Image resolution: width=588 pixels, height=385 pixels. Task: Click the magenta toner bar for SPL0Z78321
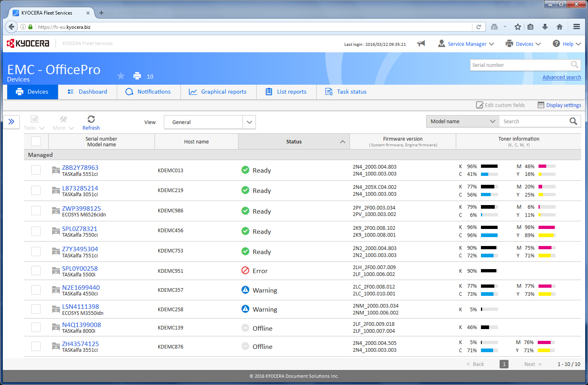547,227
